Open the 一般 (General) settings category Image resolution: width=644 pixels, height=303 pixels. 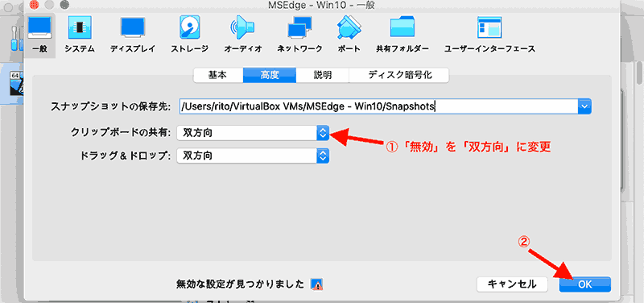[x=39, y=35]
